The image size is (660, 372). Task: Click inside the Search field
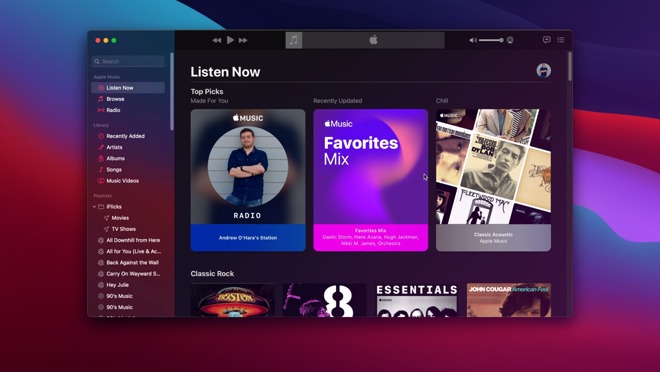[128, 61]
